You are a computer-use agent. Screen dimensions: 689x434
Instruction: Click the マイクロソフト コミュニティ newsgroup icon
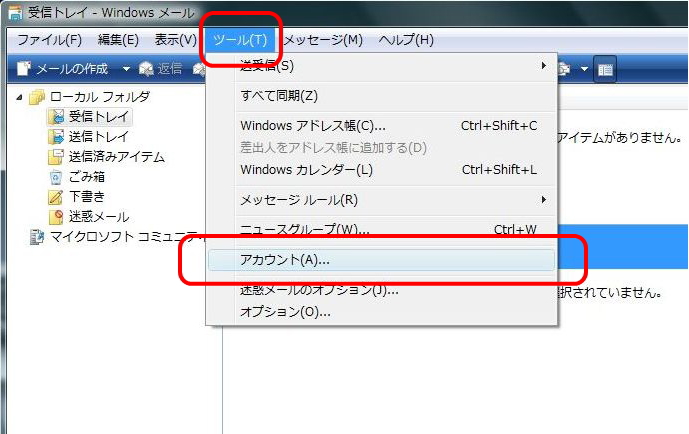click(37, 237)
